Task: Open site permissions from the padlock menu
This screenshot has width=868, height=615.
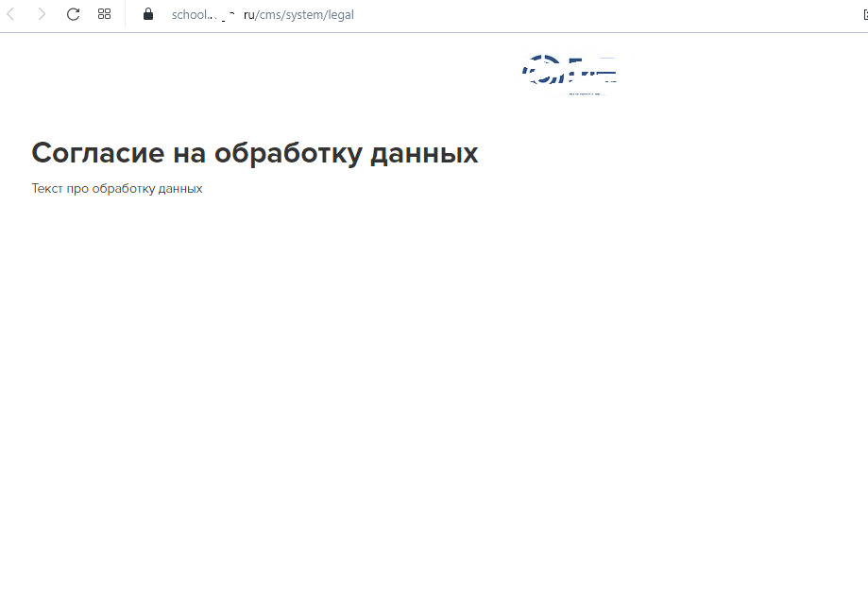Action: [146, 14]
